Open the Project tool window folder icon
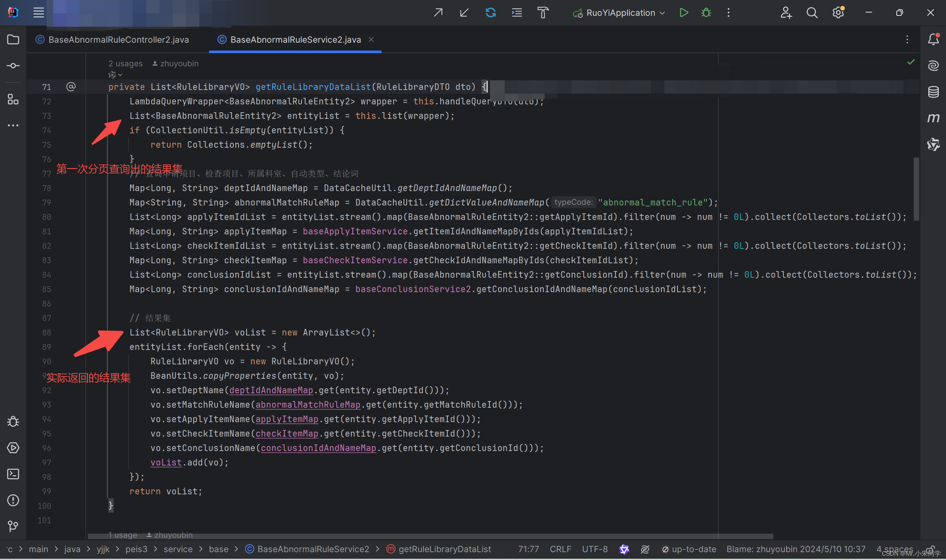Image resolution: width=946 pixels, height=560 pixels. (x=13, y=40)
